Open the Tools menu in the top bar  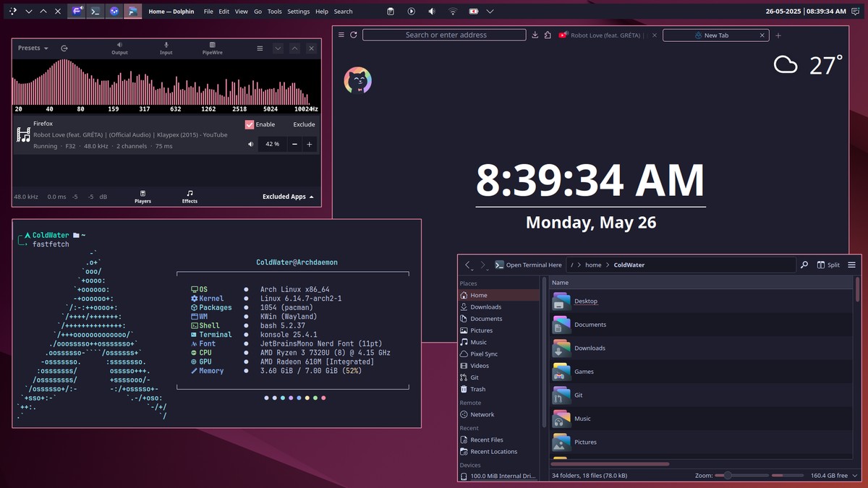click(274, 12)
